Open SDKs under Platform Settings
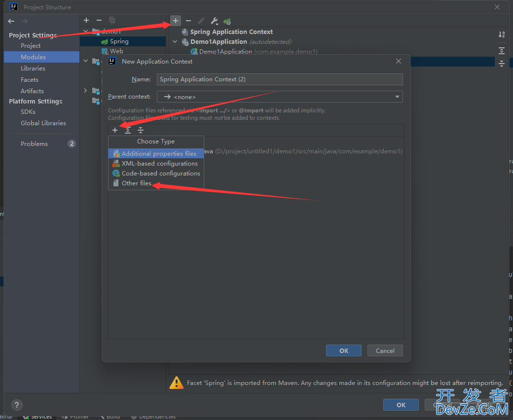Image resolution: width=513 pixels, height=420 pixels. (28, 112)
